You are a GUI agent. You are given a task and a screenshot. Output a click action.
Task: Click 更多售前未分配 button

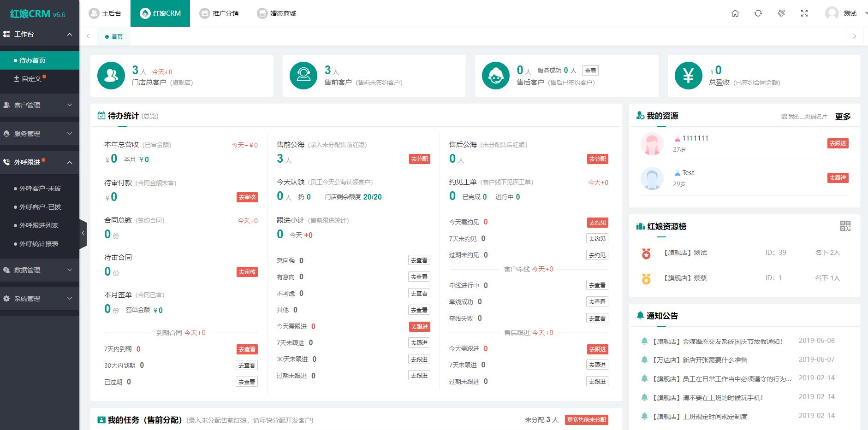[586, 420]
